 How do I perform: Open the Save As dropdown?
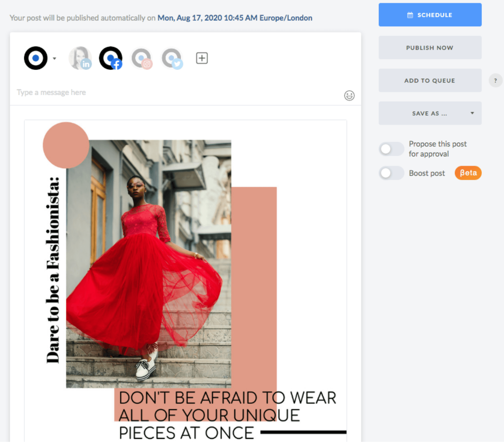pyautogui.click(x=430, y=113)
